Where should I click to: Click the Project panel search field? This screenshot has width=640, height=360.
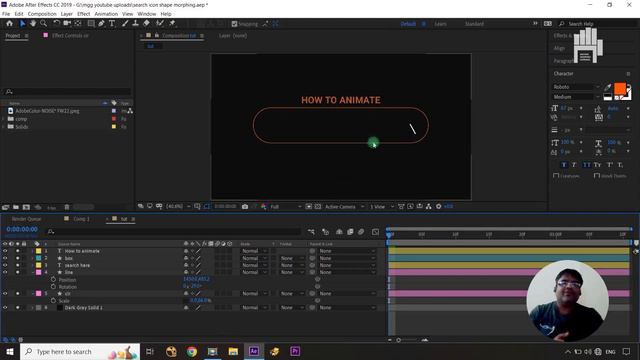[x=67, y=92]
